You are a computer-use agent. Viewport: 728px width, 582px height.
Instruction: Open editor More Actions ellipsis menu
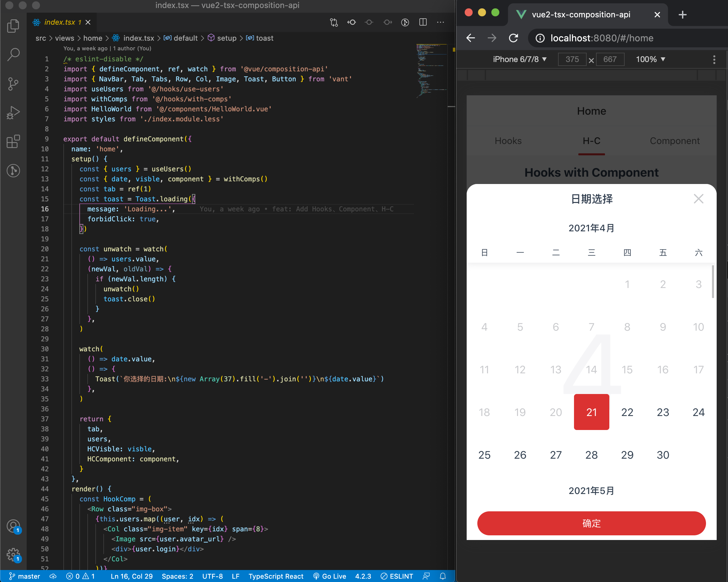coord(440,22)
